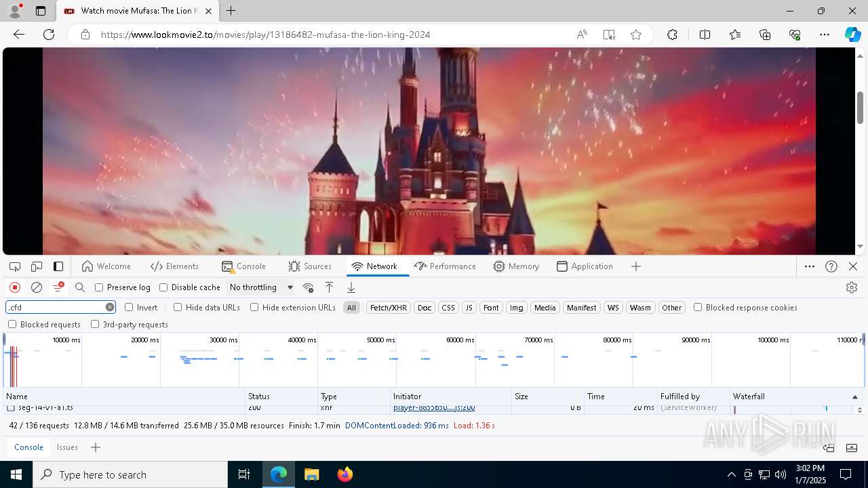Open DevTools help icon
The width and height of the screenshot is (868, 488).
[831, 266]
